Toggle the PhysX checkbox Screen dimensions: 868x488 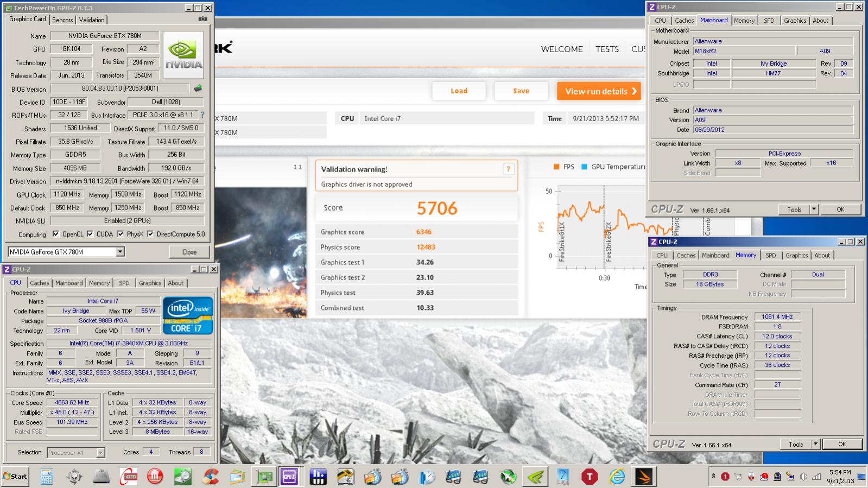120,234
